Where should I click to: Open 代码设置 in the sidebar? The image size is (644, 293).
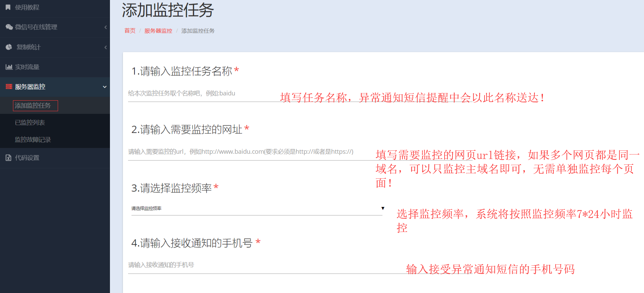point(27,158)
